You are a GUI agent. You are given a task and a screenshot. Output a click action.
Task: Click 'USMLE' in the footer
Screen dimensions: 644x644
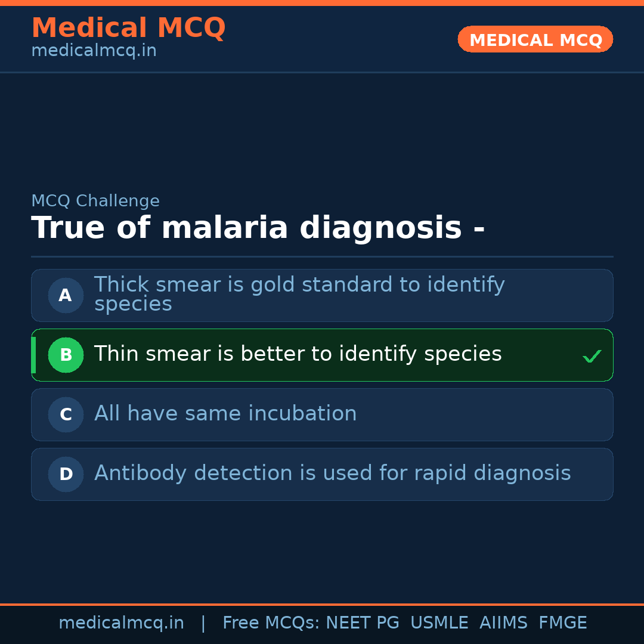(439, 623)
